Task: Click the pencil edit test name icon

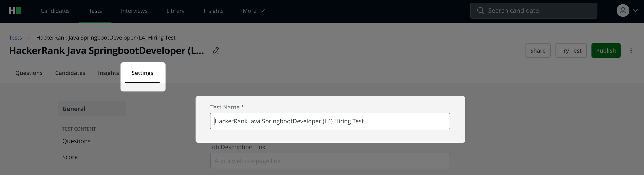Action: tap(216, 51)
